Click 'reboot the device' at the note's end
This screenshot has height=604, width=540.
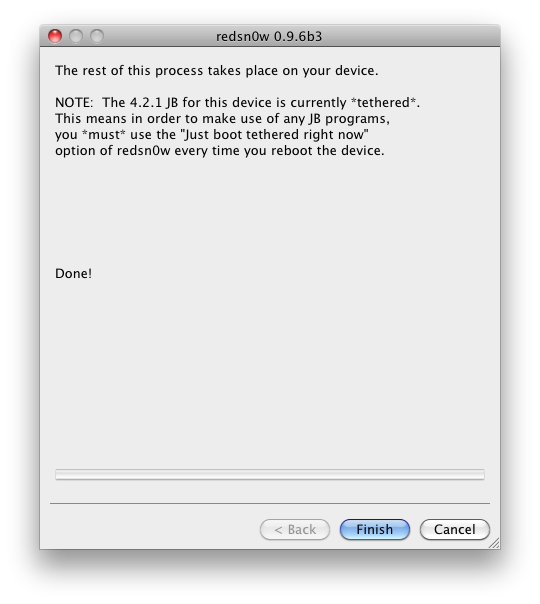327,151
